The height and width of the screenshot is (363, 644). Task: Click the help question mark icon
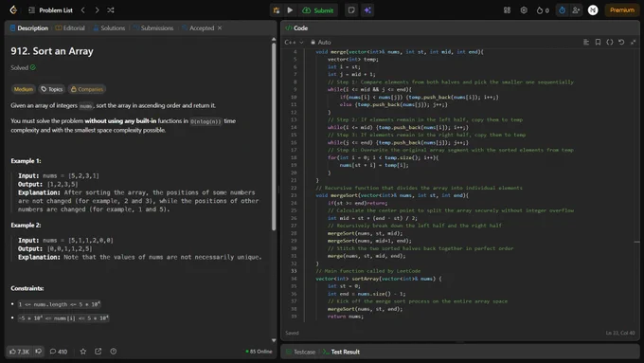tap(114, 352)
